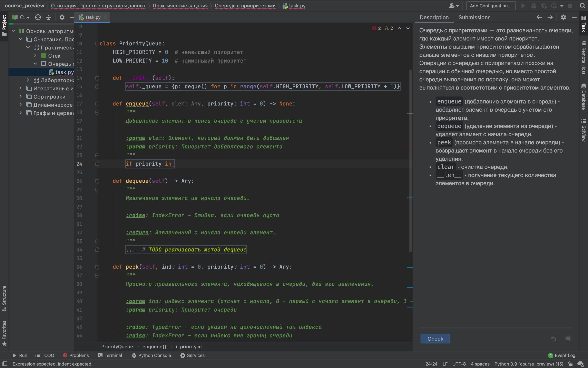Image resolution: width=588 pixels, height=368 pixels.
Task: Click the Search Everywhere magnifier icon
Action: pyautogui.click(x=582, y=6)
